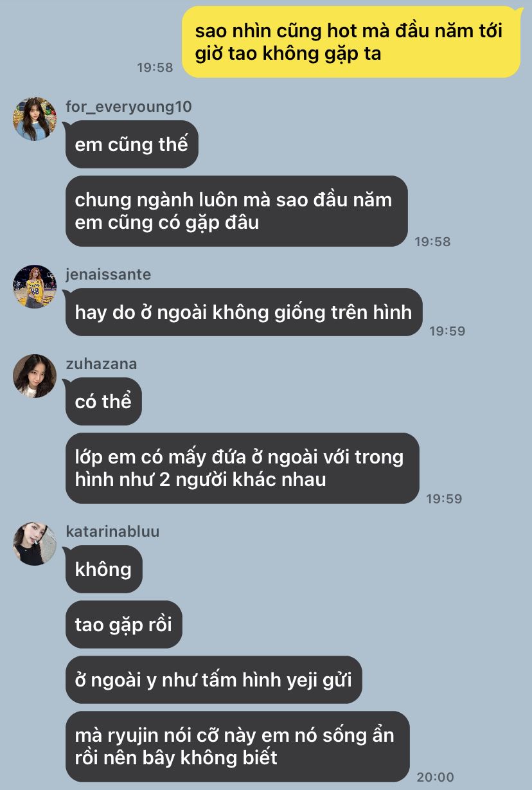This screenshot has height=790, width=532.
Task: Tap the "hay do ở ngoài" message
Action: click(244, 312)
